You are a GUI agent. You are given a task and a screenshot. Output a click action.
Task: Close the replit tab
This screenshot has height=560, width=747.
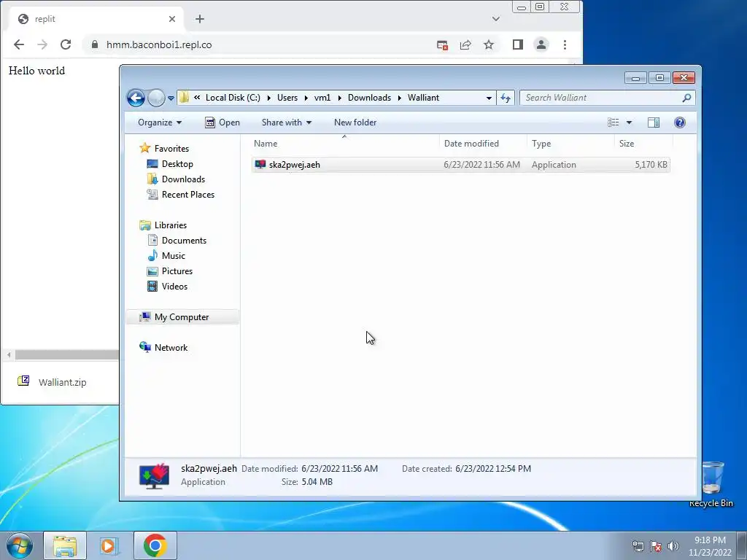tap(172, 19)
